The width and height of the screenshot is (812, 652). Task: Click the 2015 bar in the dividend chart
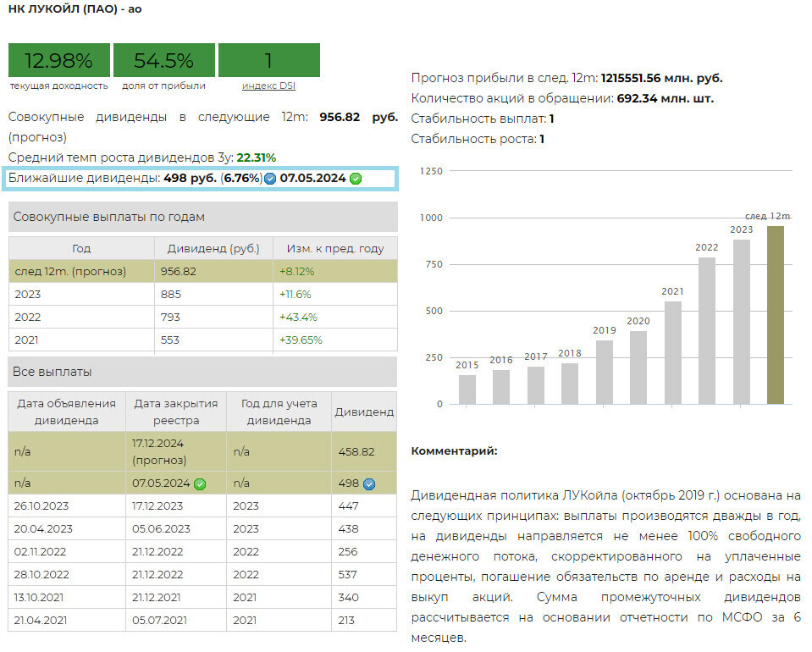(467, 389)
